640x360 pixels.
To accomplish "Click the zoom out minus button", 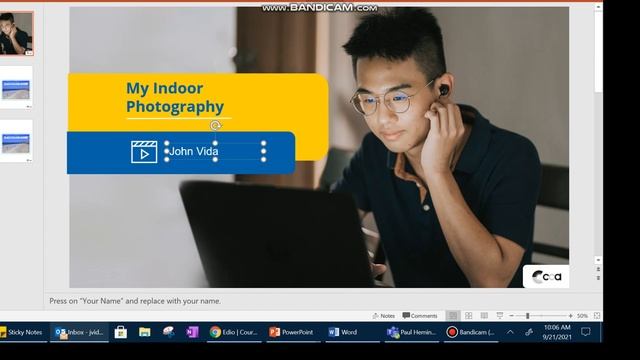I will pos(511,316).
